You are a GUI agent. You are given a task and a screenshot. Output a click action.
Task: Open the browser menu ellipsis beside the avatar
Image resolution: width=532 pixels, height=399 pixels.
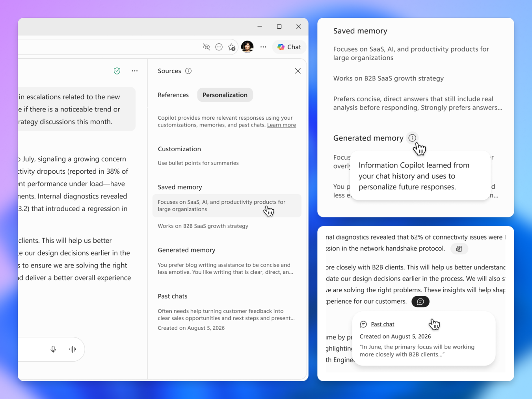(263, 47)
